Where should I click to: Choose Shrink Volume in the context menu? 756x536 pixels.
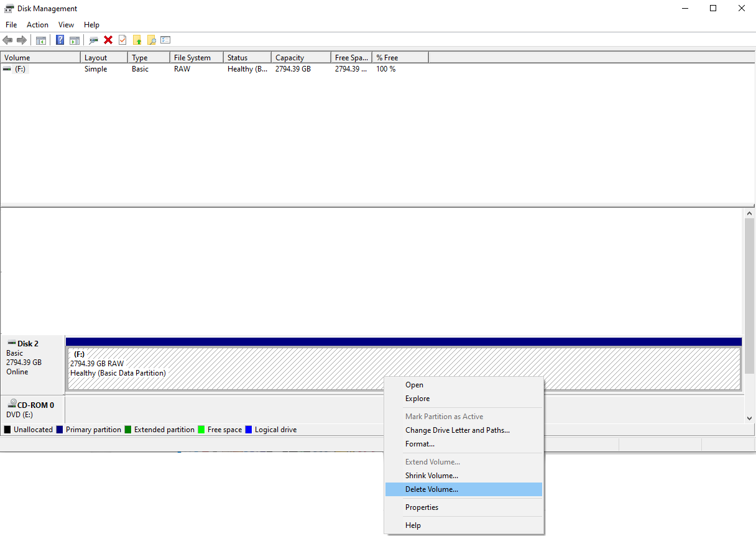point(431,475)
